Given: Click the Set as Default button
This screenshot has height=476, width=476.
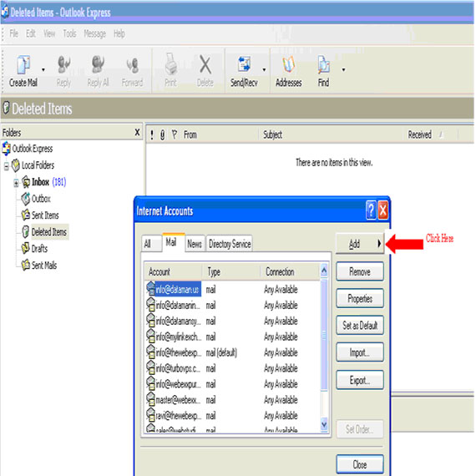Looking at the screenshot, I should pyautogui.click(x=360, y=326).
